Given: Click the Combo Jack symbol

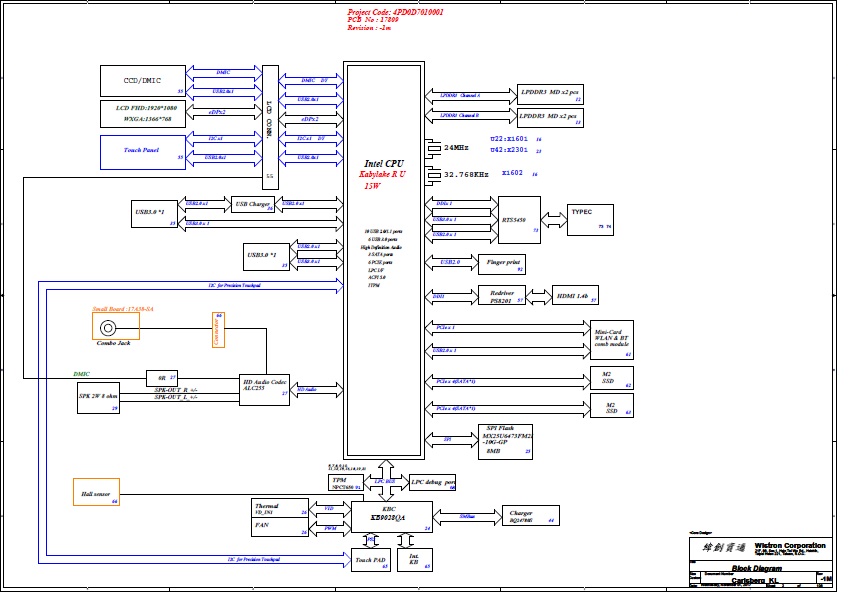Looking at the screenshot, I should (x=107, y=328).
